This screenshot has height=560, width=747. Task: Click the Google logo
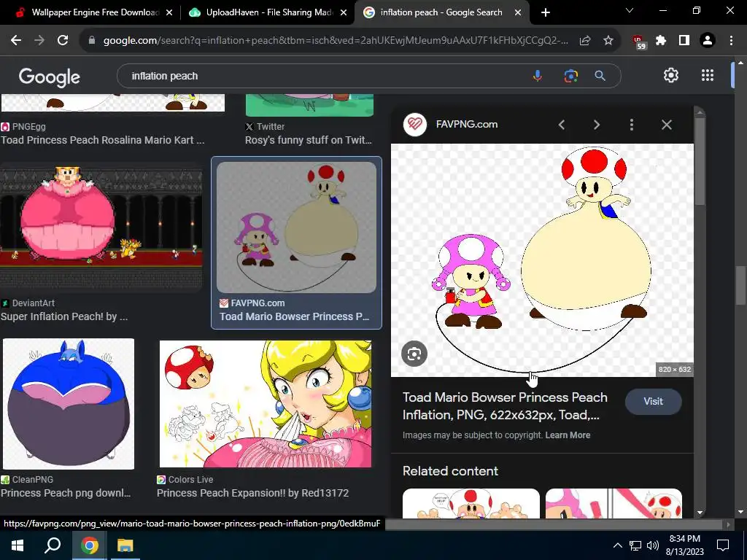point(49,77)
